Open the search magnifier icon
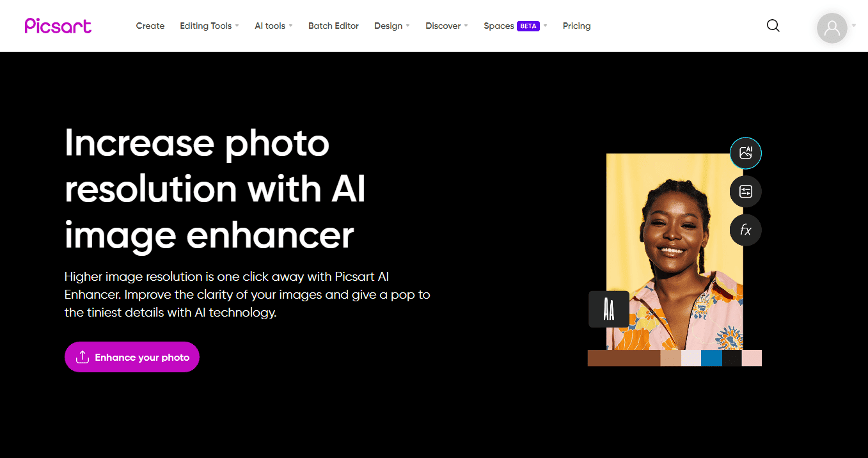 (x=773, y=26)
